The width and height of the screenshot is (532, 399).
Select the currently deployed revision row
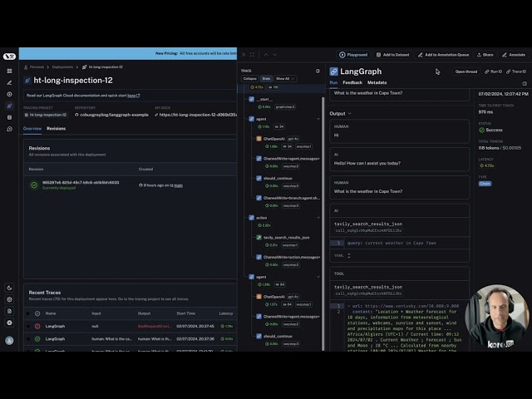[131, 185]
